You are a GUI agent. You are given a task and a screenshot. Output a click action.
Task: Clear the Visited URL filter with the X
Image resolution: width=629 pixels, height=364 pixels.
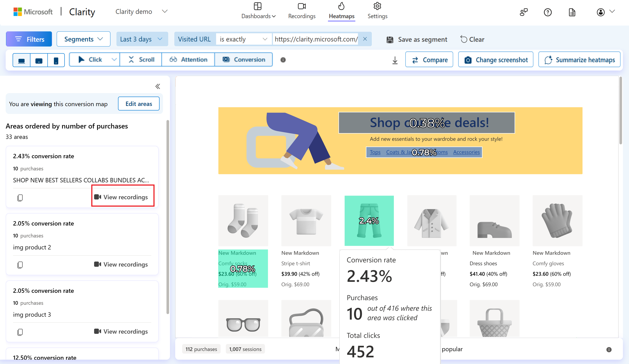365,39
